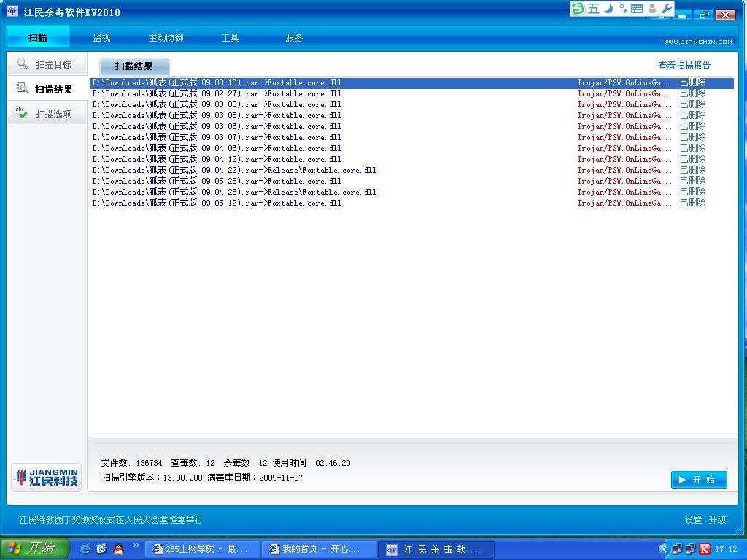Click the document search icon beside 扫描结果
747x560 pixels.
click(23, 88)
